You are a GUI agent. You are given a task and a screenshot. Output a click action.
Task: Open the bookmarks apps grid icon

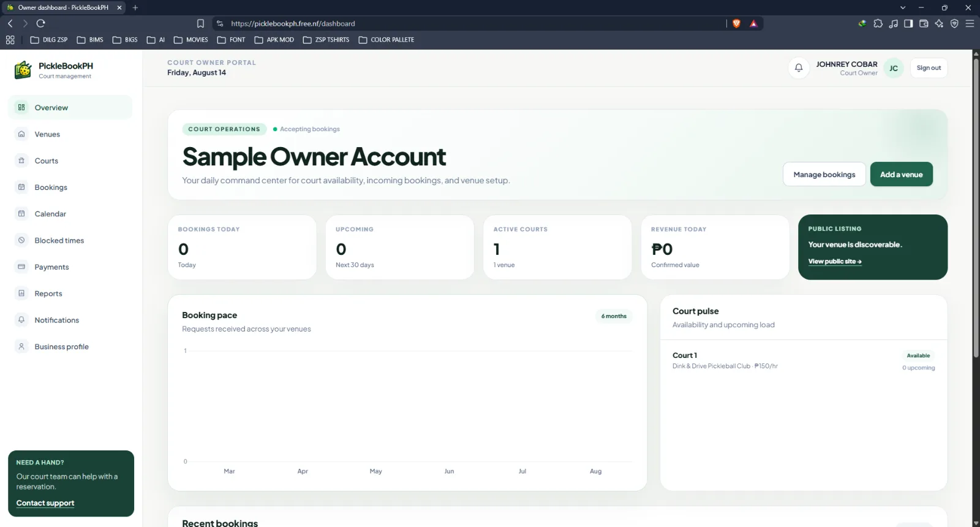[10, 40]
